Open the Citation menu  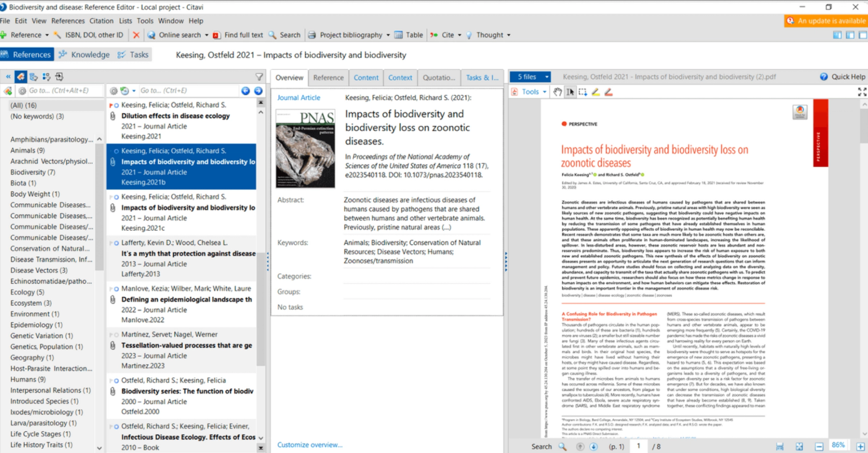(101, 21)
